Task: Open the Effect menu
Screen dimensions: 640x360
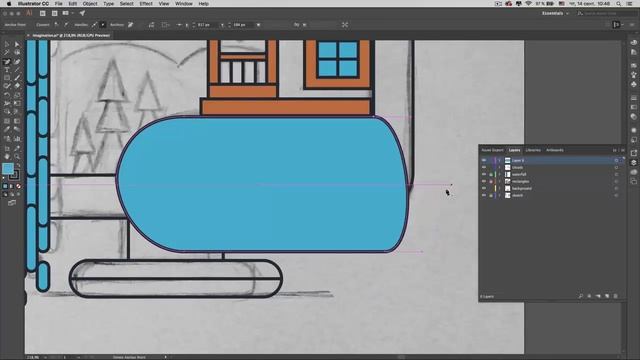Action: coord(146,4)
